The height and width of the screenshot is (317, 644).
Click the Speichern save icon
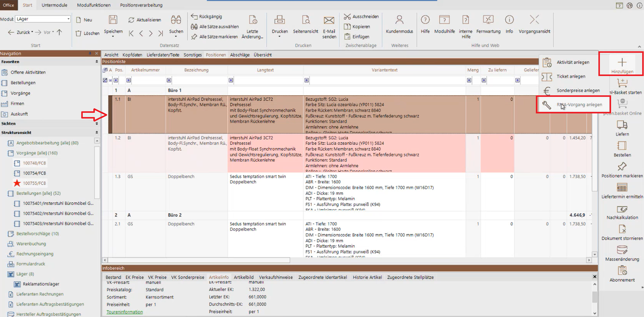tap(113, 20)
